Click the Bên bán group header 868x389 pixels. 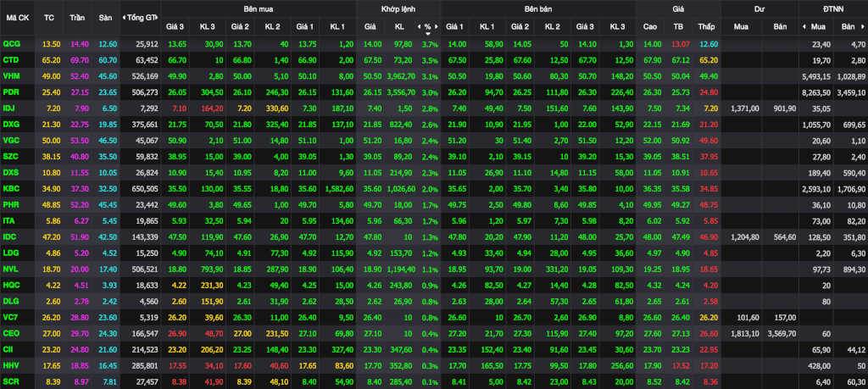pos(538,9)
